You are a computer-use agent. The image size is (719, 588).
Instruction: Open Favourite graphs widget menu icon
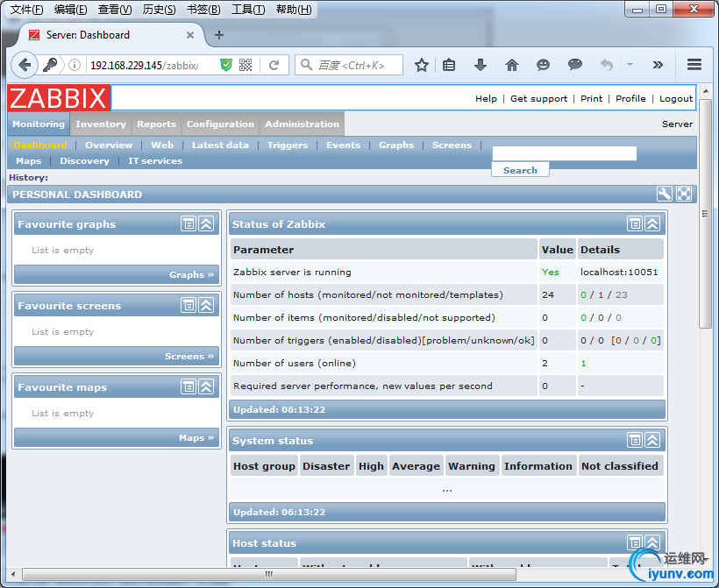tap(189, 223)
